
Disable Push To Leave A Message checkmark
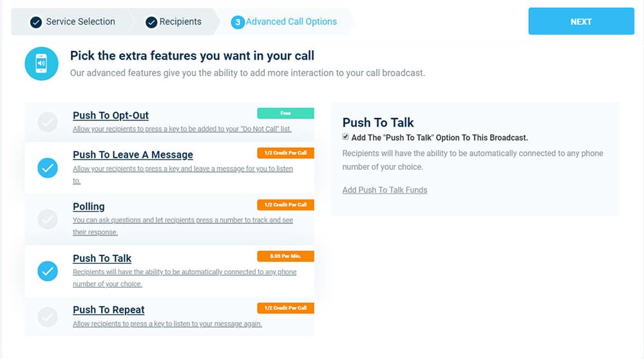tap(48, 168)
